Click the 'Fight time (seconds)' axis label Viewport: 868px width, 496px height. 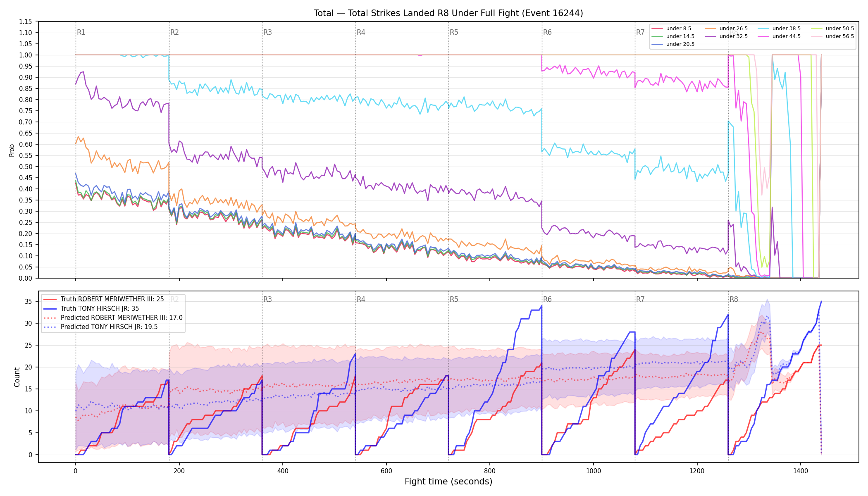(x=448, y=482)
